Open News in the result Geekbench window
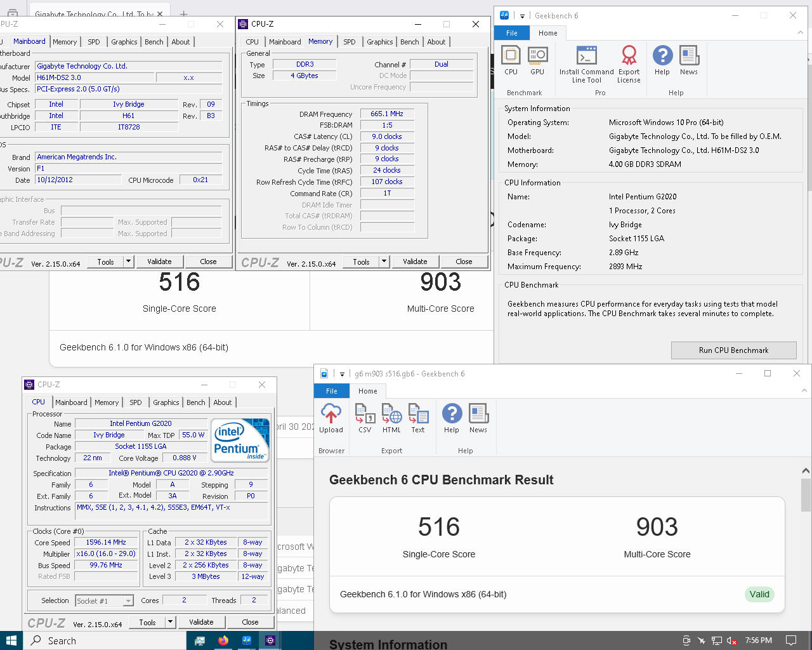The width and height of the screenshot is (812, 650). tap(478, 419)
